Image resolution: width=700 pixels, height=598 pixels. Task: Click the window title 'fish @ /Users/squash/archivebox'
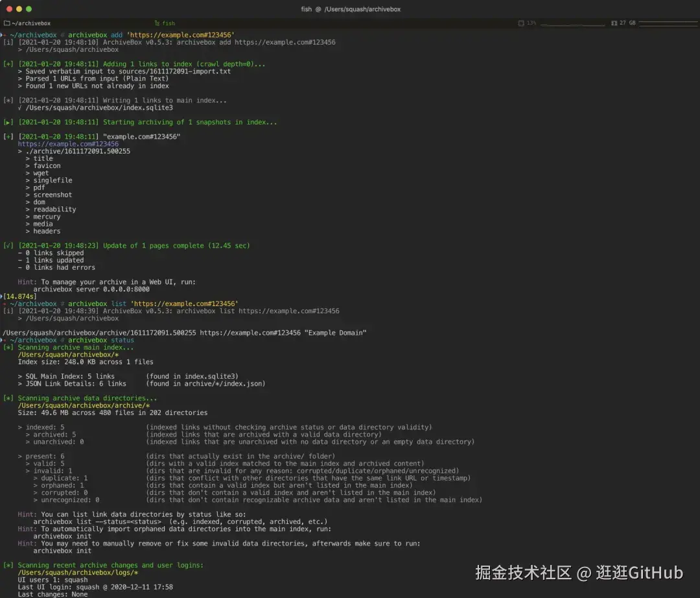pos(351,9)
